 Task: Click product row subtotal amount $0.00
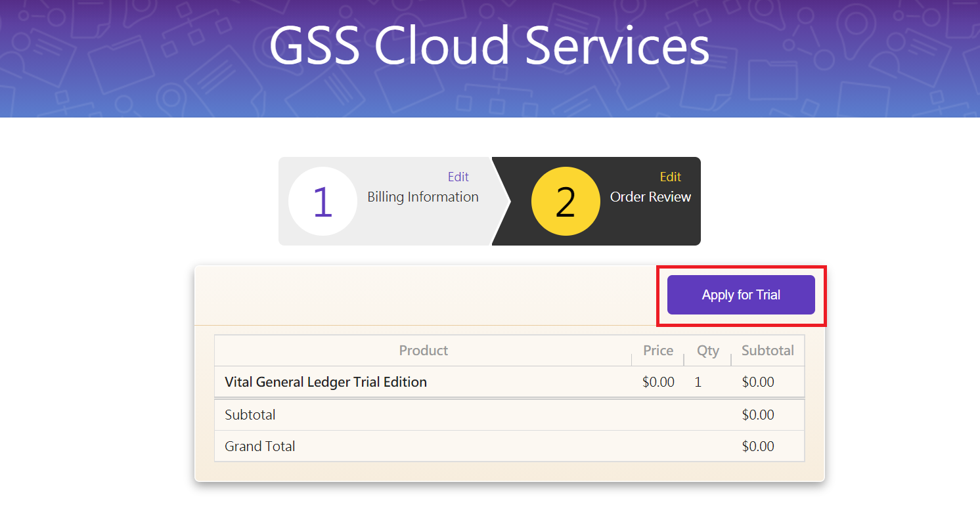point(758,382)
